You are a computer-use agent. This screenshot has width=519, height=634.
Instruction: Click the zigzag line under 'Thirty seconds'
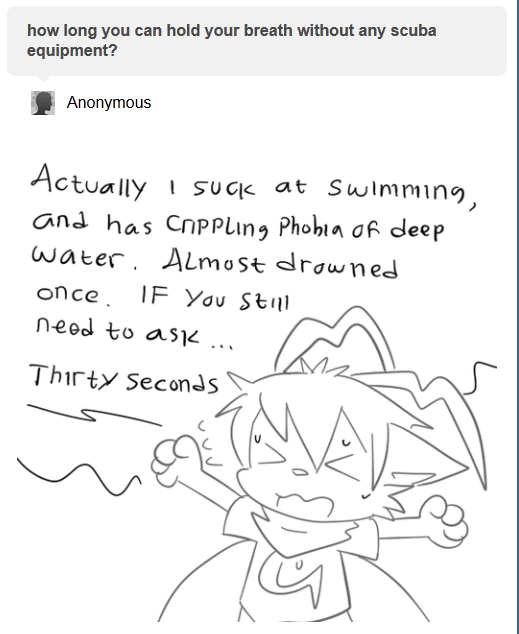[94, 414]
